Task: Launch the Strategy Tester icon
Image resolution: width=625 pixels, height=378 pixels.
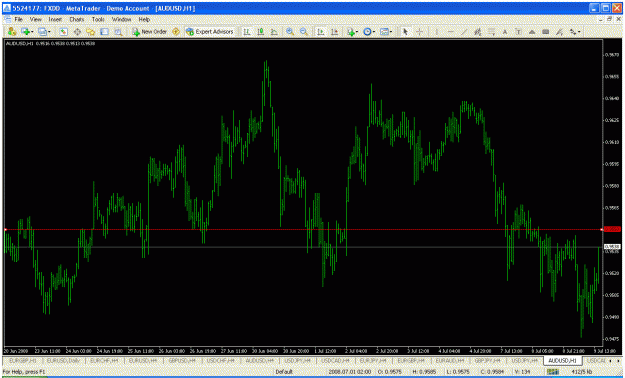Action: point(118,32)
